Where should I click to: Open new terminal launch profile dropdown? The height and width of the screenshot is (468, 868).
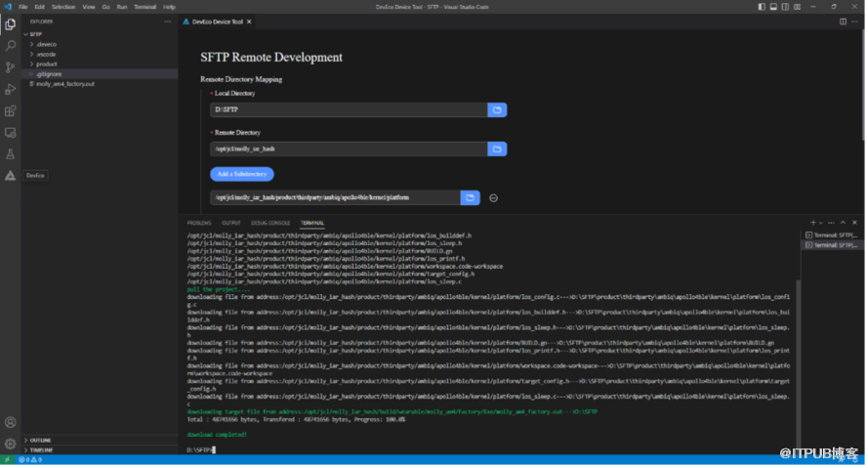pos(823,223)
